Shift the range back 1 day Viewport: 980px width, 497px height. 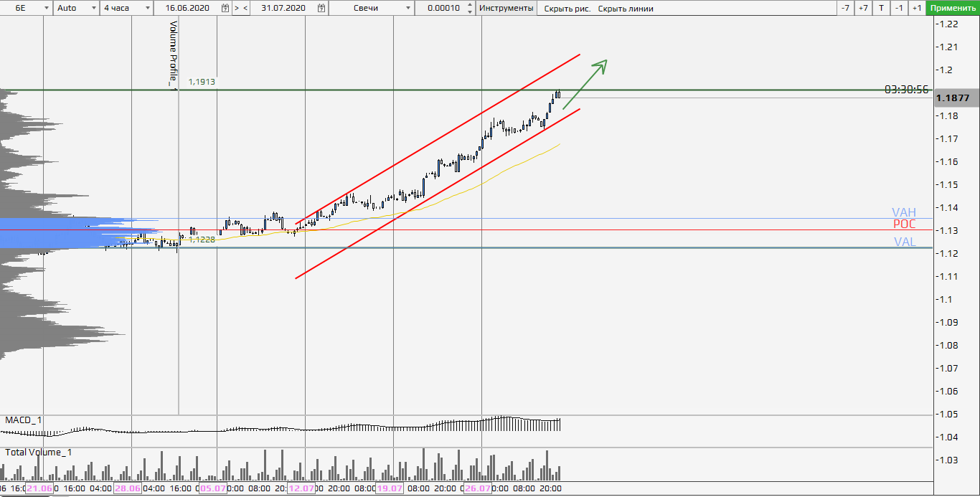coord(899,8)
